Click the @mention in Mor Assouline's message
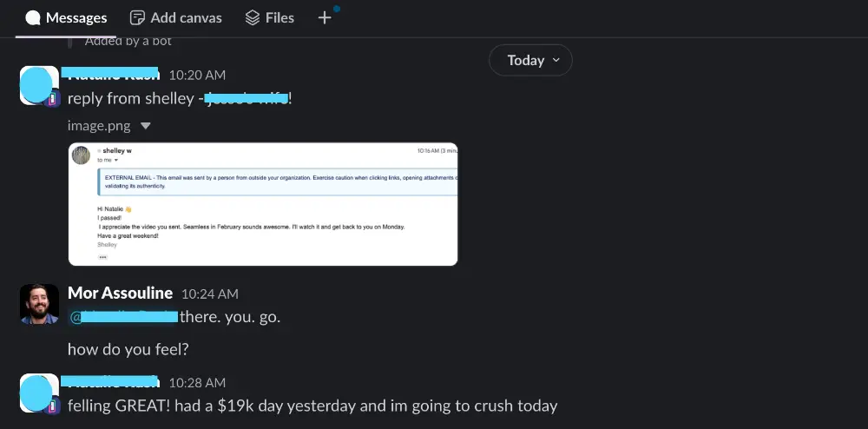 pos(123,317)
